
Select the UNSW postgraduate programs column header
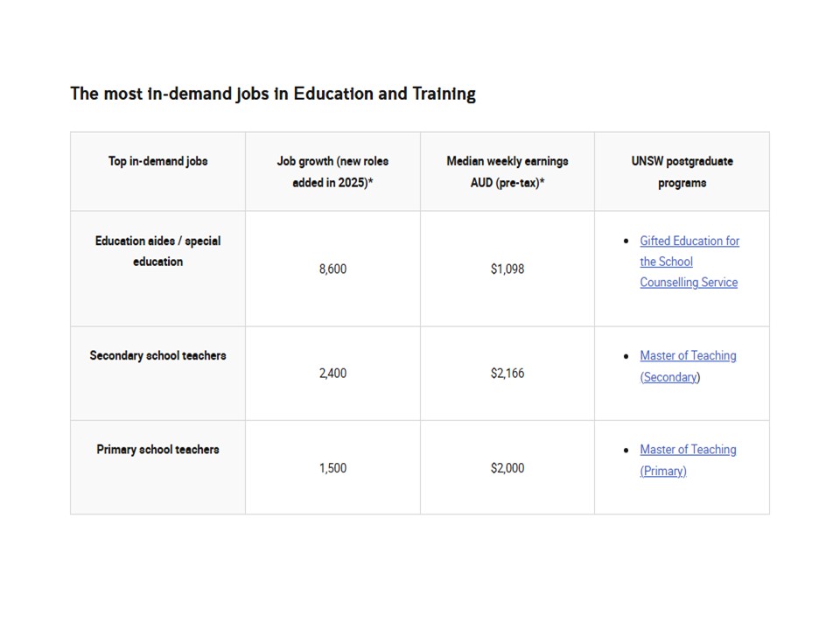pos(682,172)
